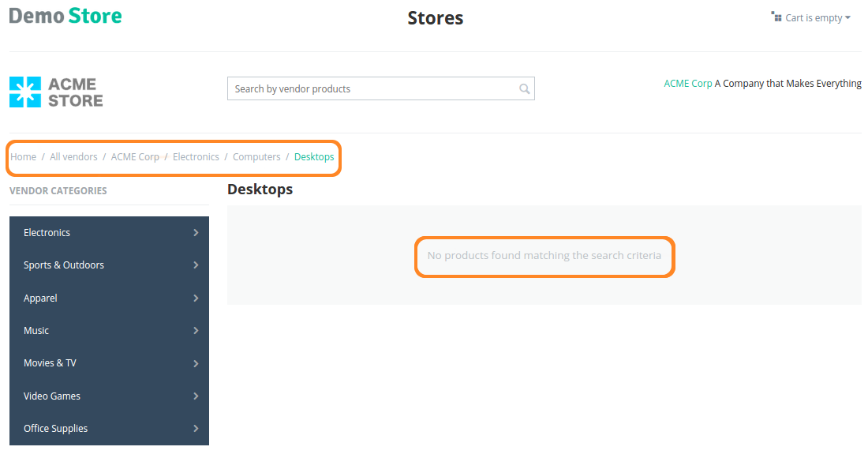Click All vendors breadcrumb link
This screenshot has height=458, width=868.
73,156
